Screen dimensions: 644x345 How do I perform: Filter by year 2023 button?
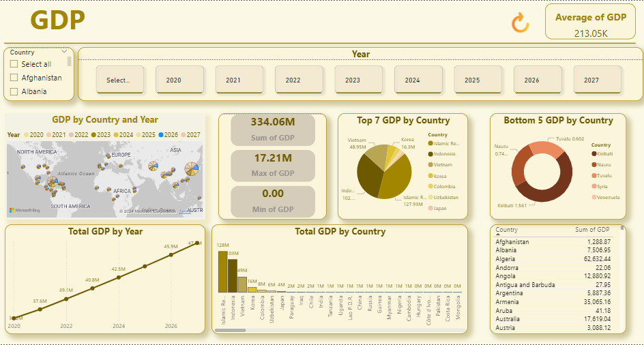tap(359, 80)
